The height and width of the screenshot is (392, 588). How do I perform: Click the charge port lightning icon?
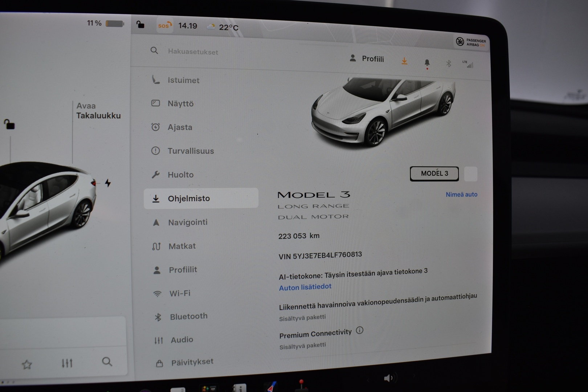[x=108, y=183]
